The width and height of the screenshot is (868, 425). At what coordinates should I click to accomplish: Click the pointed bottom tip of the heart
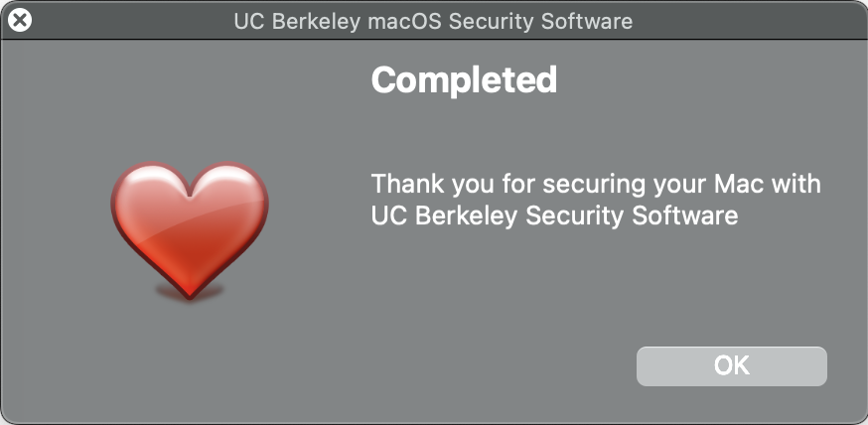tap(190, 293)
